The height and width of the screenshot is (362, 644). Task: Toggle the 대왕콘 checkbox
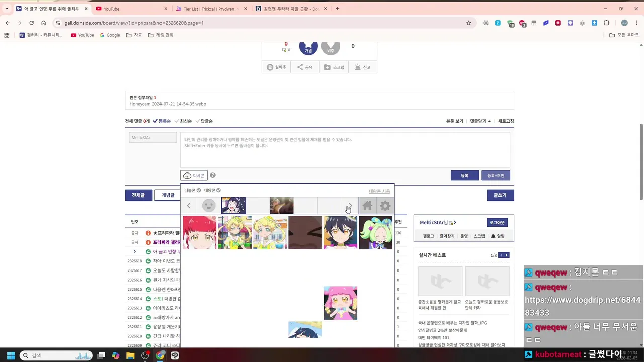212,190
